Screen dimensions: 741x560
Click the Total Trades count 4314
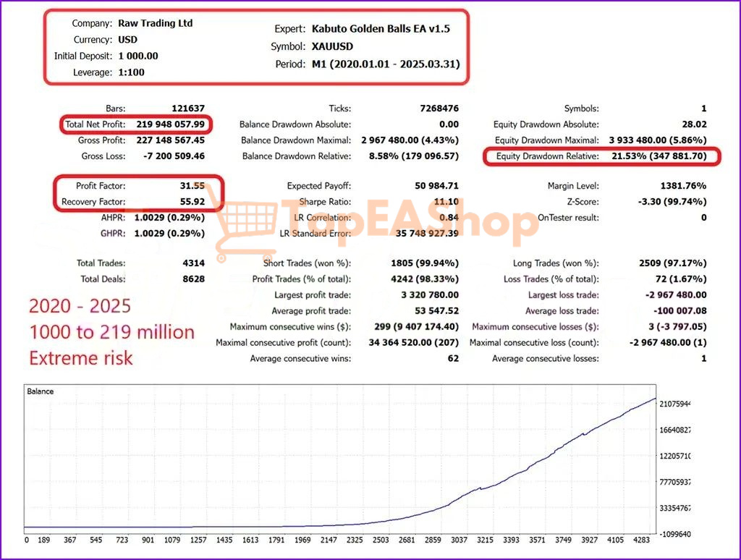tap(194, 263)
